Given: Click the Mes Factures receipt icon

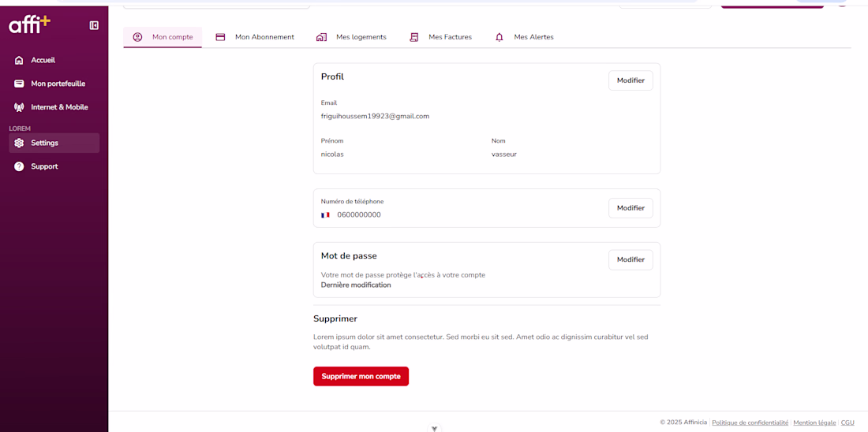Looking at the screenshot, I should coord(413,37).
